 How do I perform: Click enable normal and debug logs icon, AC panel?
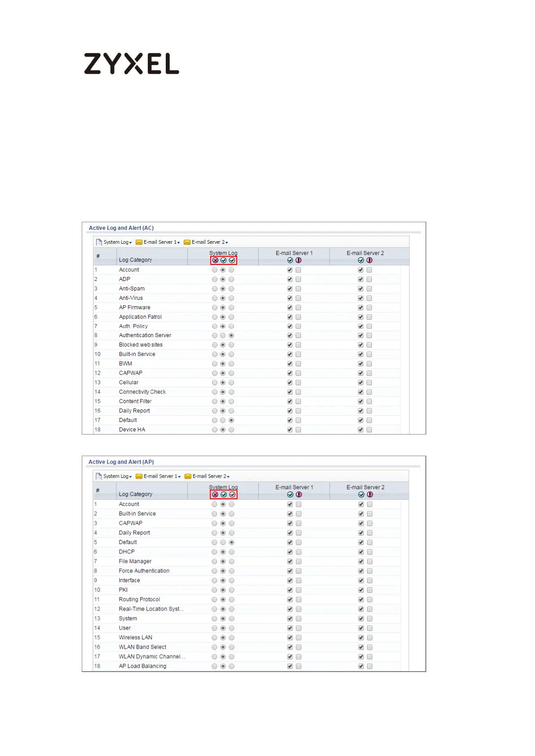point(232,260)
